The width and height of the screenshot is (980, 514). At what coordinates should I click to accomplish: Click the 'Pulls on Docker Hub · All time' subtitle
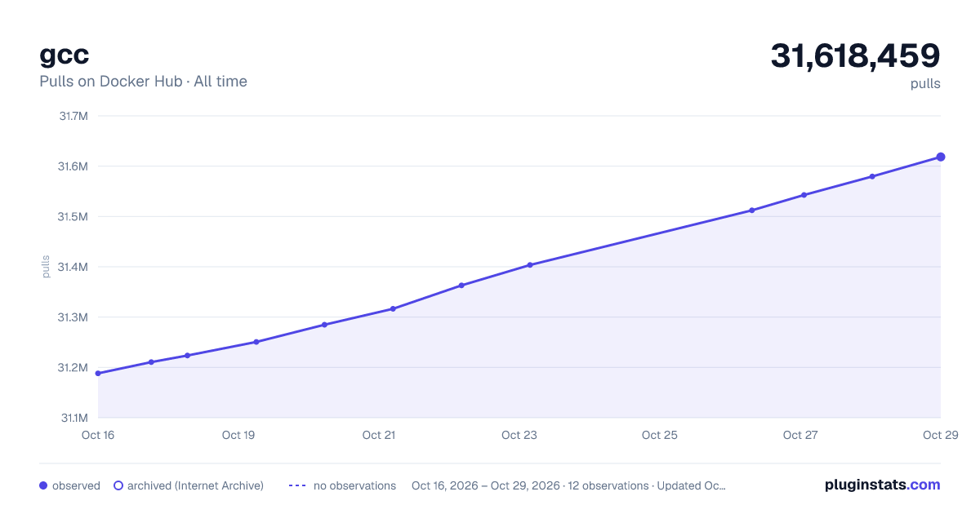tap(143, 82)
